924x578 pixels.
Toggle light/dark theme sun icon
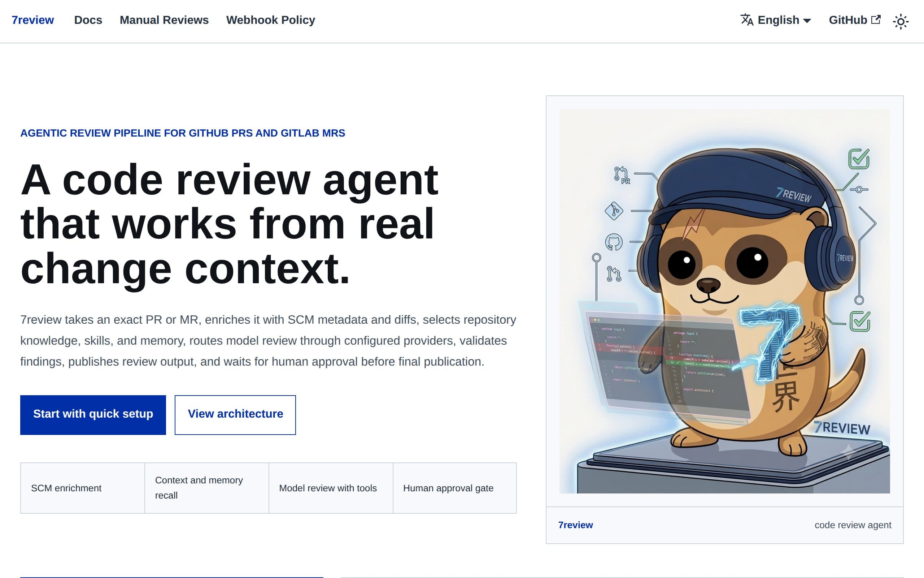point(901,21)
